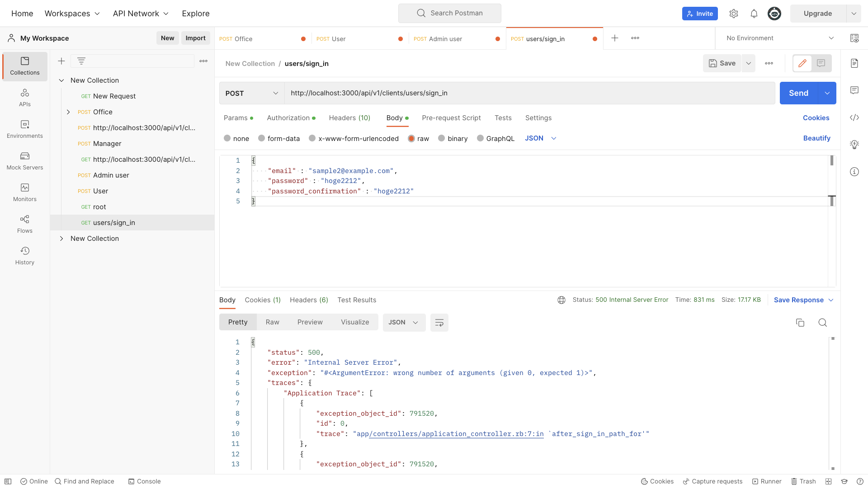Open the POST method dropdown
868x488 pixels.
click(x=251, y=93)
